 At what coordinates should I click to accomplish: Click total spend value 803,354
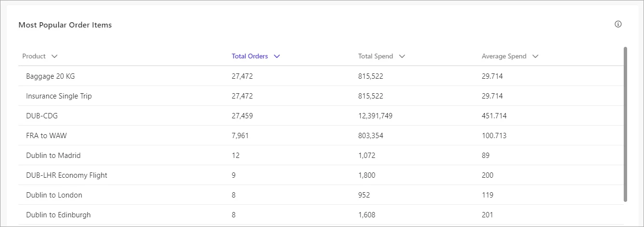pos(371,136)
